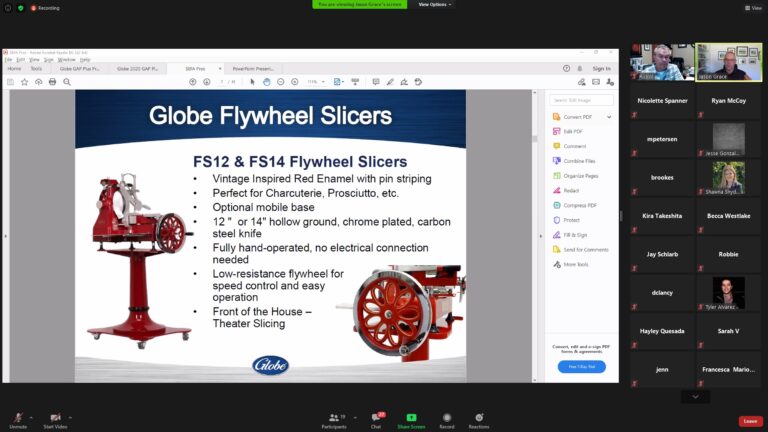Choose the Selection arrow tool
This screenshot has width=768, height=432.
(252, 82)
